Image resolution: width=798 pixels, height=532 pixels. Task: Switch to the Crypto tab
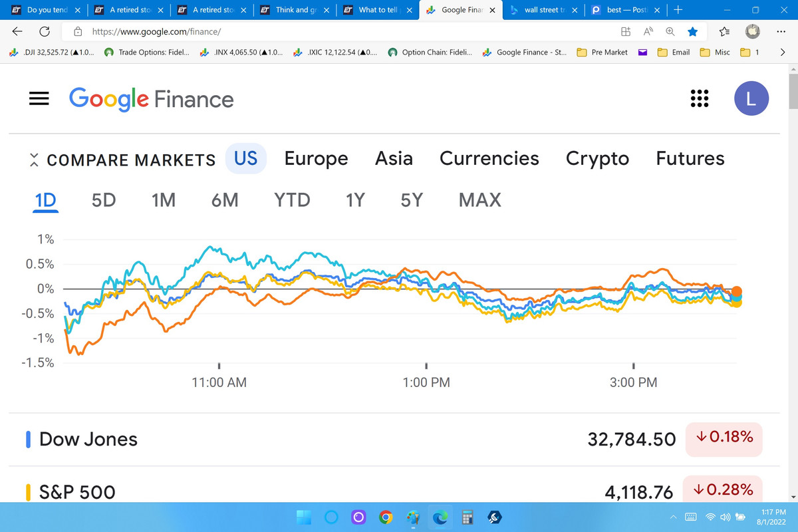coord(597,158)
